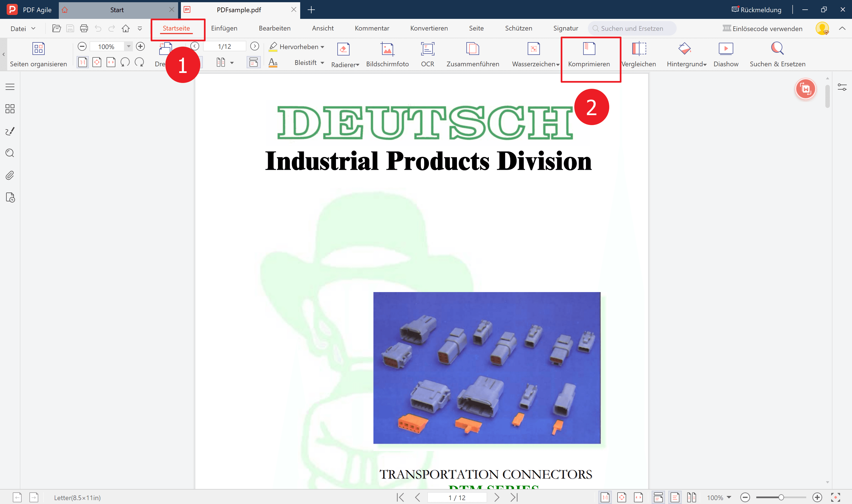Click the home icon in quick toolbar
Viewport: 852px width, 504px height.
pyautogui.click(x=126, y=29)
